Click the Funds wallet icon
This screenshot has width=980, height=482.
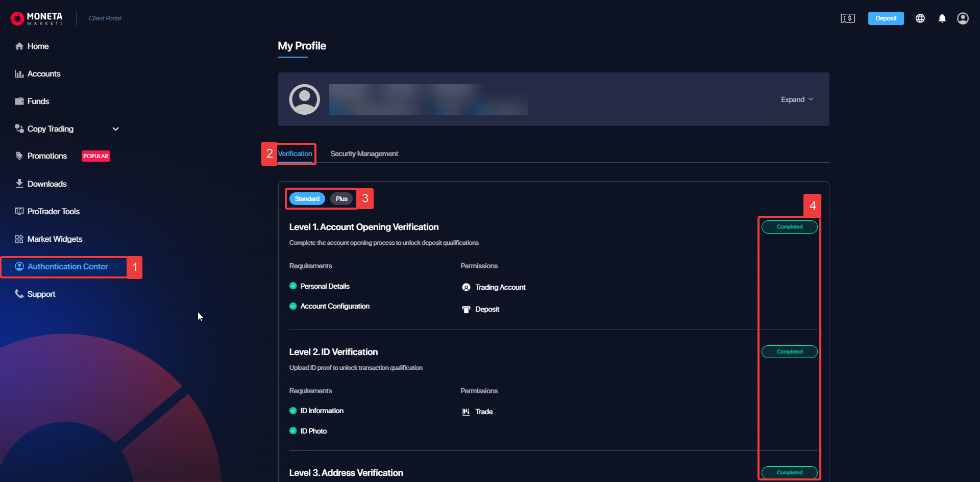[19, 101]
